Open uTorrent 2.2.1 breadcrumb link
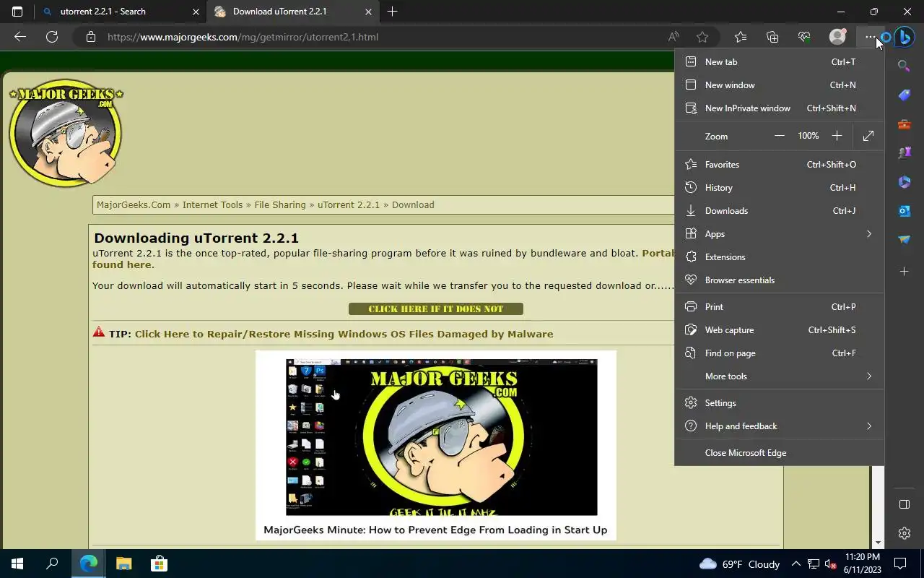The image size is (924, 578). coord(349,205)
